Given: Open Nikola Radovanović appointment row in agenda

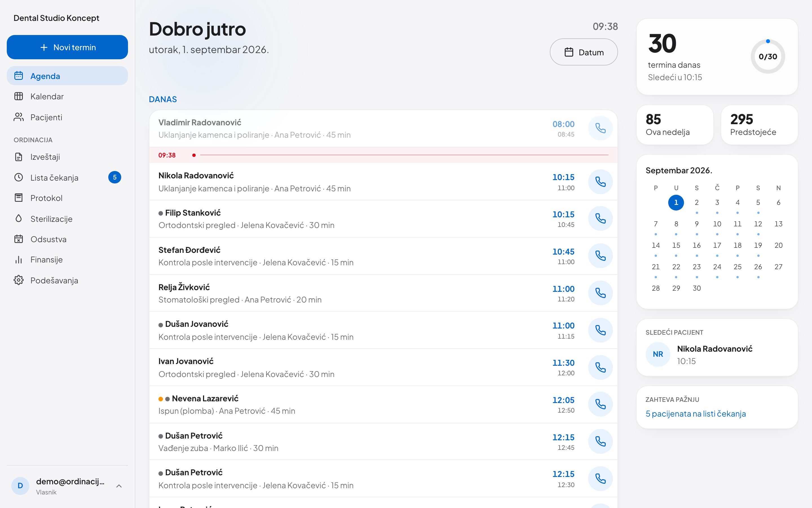Looking at the screenshot, I should point(383,182).
